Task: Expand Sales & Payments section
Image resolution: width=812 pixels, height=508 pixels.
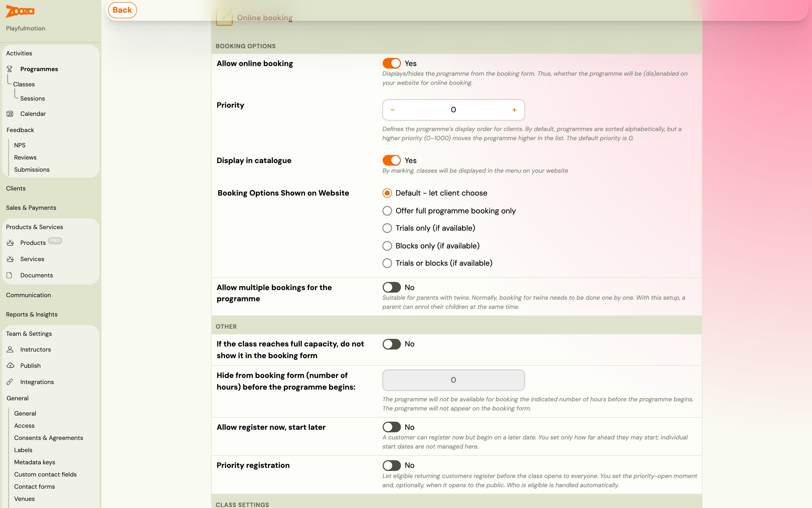Action: [x=31, y=208]
